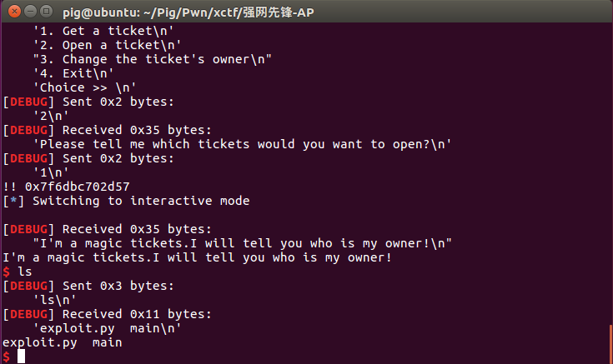The height and width of the screenshot is (364, 613).
Task: Click the '$ ls' command line
Action: [x=20, y=272]
